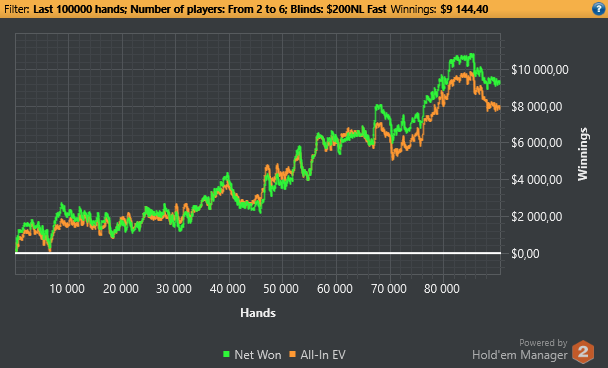Click the $4 000,00 axis label
The image size is (608, 368).
point(537,180)
